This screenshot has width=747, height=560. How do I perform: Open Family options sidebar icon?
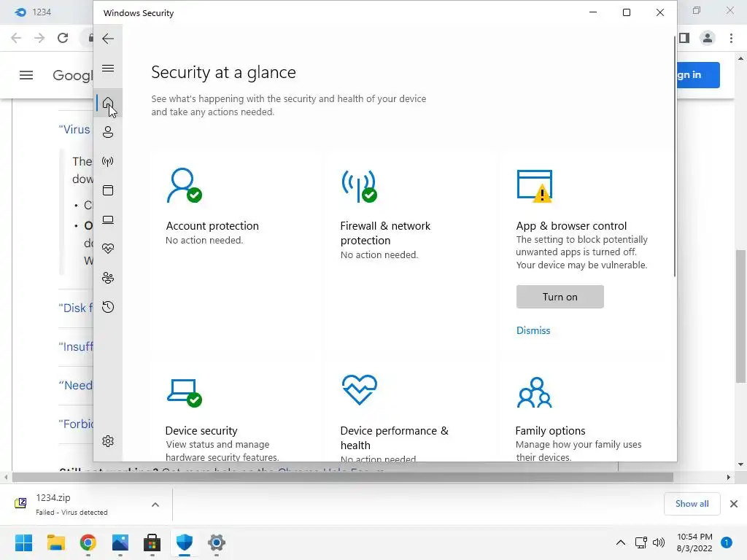(108, 278)
